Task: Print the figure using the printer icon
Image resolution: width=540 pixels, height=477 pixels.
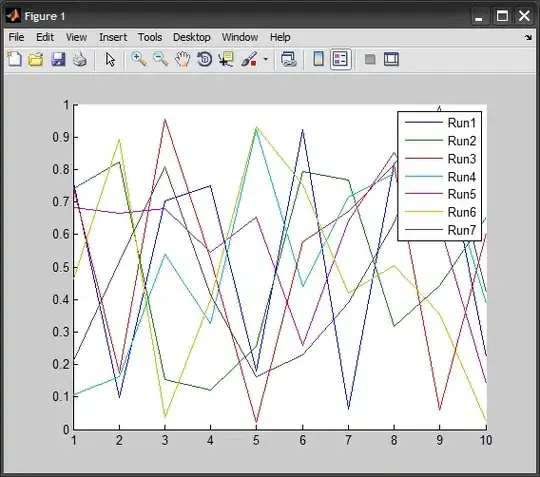Action: click(x=80, y=59)
